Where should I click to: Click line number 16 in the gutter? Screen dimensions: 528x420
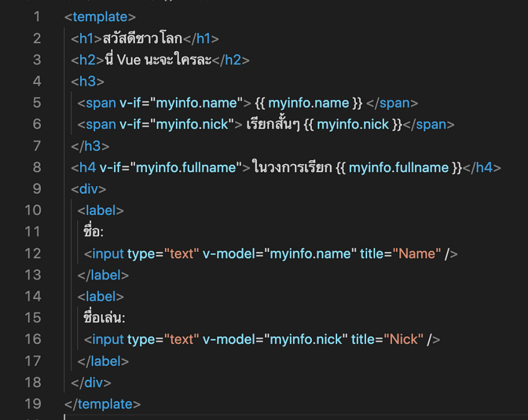click(x=32, y=340)
